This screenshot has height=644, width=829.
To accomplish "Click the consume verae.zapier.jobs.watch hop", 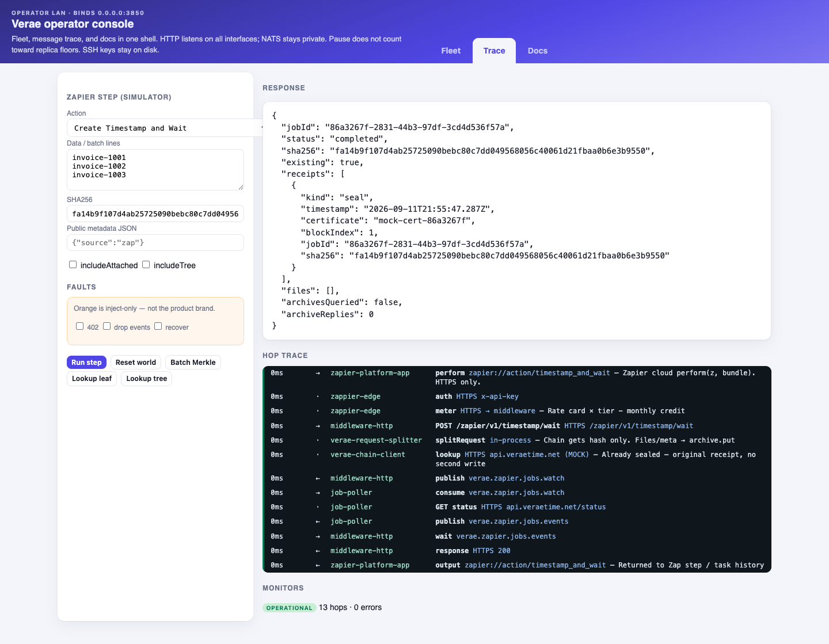I will [x=518, y=493].
